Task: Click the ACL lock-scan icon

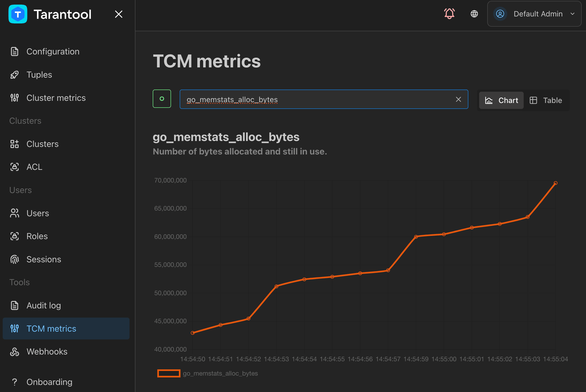Action: (x=15, y=167)
